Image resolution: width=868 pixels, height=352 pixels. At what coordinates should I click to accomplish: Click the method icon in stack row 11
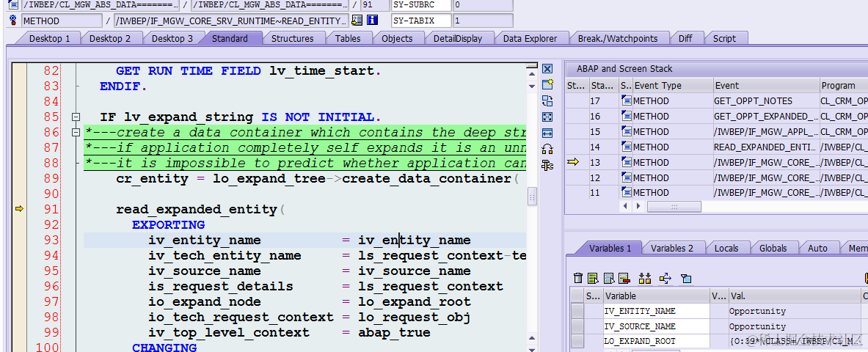(x=626, y=193)
